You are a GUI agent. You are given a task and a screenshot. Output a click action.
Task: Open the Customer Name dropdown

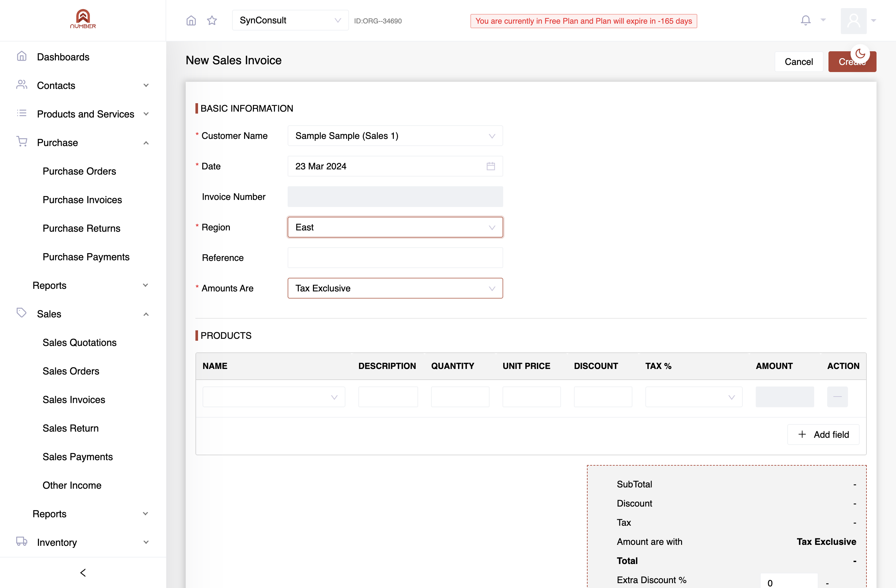(395, 136)
